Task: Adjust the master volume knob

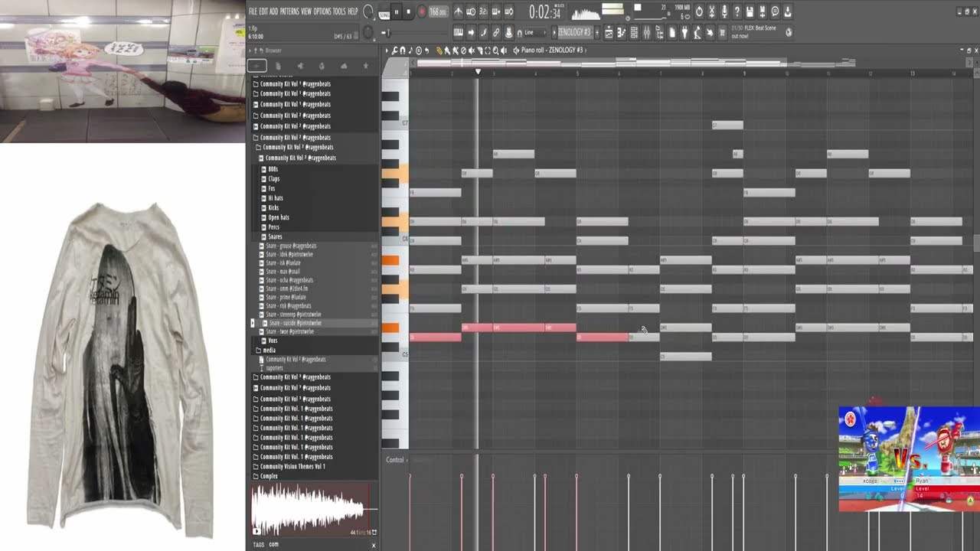Action: coord(369,11)
